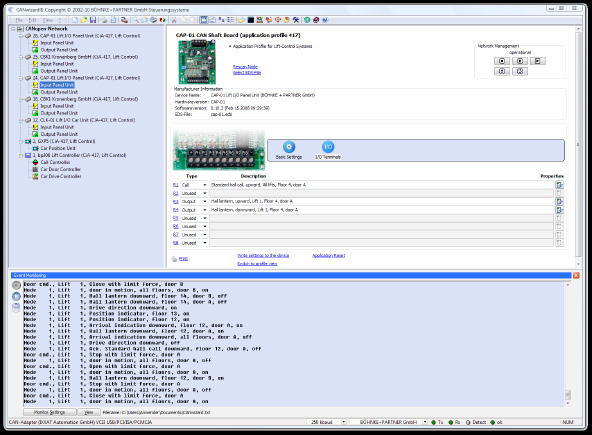Image resolution: width=592 pixels, height=435 pixels.
Task: Click the black square toolbar icon
Action: tap(251, 20)
